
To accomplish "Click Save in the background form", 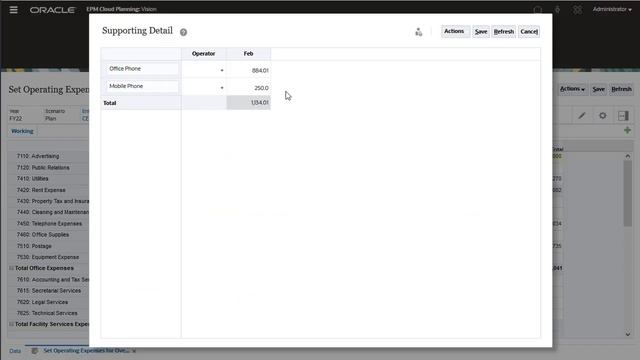I will [x=598, y=89].
